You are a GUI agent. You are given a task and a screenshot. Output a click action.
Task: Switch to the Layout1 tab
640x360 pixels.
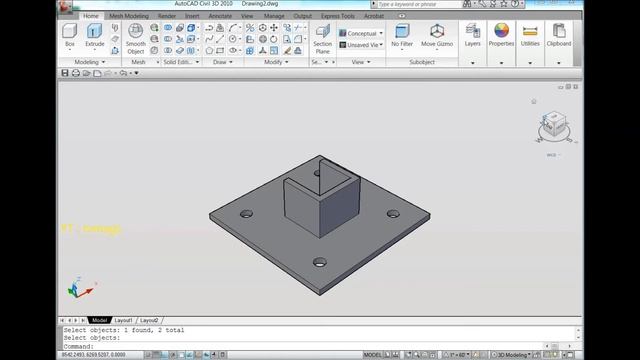123,320
